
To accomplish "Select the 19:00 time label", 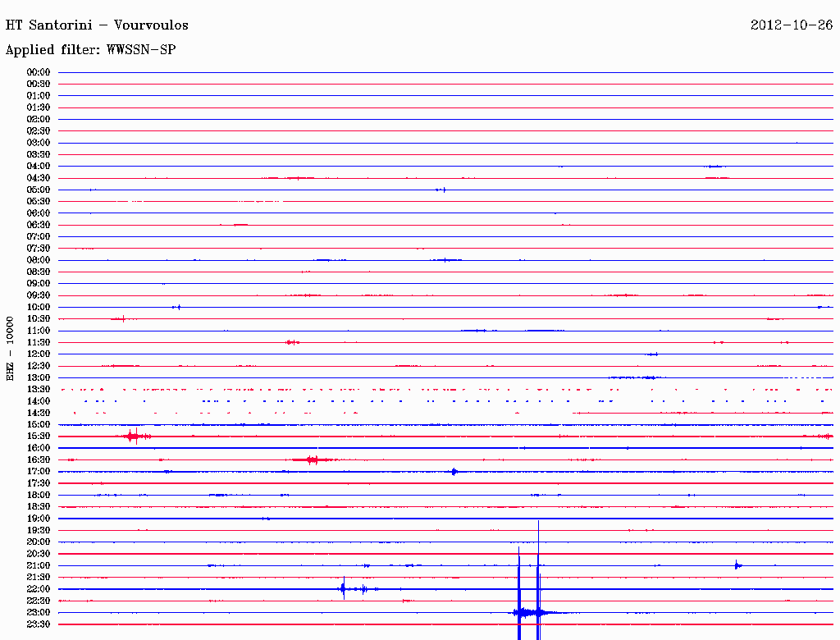I will (39, 519).
